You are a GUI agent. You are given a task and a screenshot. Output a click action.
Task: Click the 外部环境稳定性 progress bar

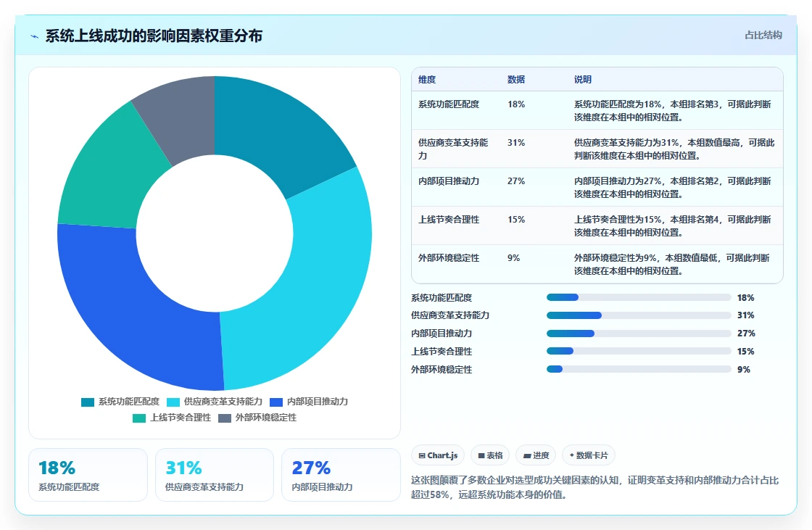[x=639, y=369]
